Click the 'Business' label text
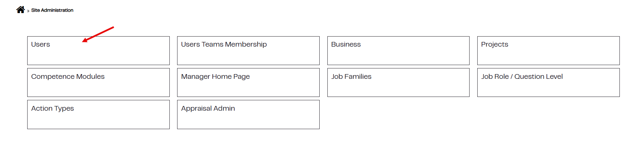Viewport: 644px width, 164px height. coord(346,44)
